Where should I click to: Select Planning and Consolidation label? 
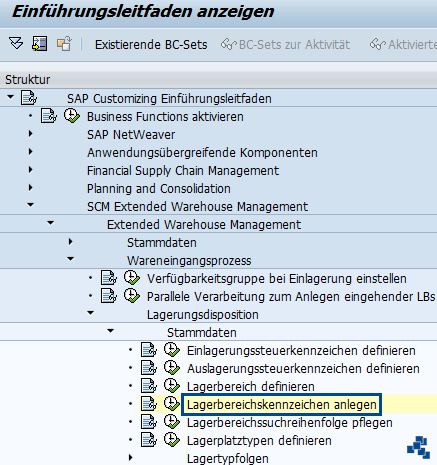pyautogui.click(x=159, y=189)
